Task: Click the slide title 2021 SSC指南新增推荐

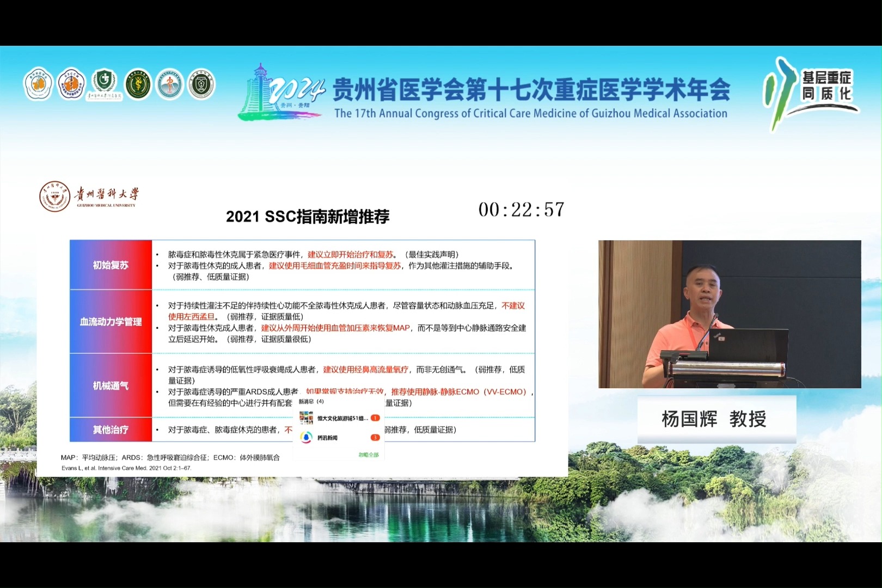Action: (x=308, y=217)
